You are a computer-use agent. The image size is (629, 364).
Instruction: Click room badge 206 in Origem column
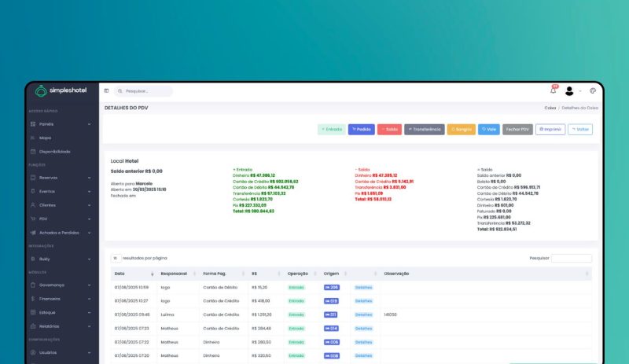pos(331,288)
